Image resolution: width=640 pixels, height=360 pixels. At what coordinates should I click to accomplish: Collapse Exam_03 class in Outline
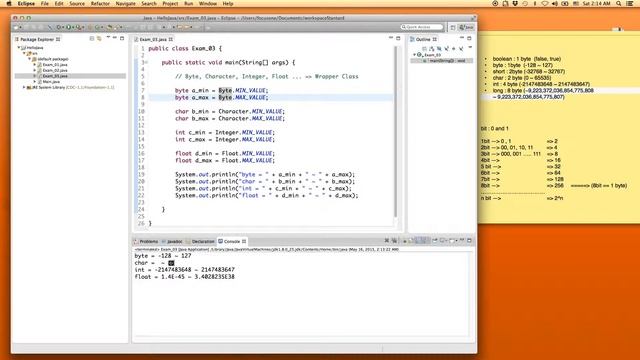click(x=414, y=55)
